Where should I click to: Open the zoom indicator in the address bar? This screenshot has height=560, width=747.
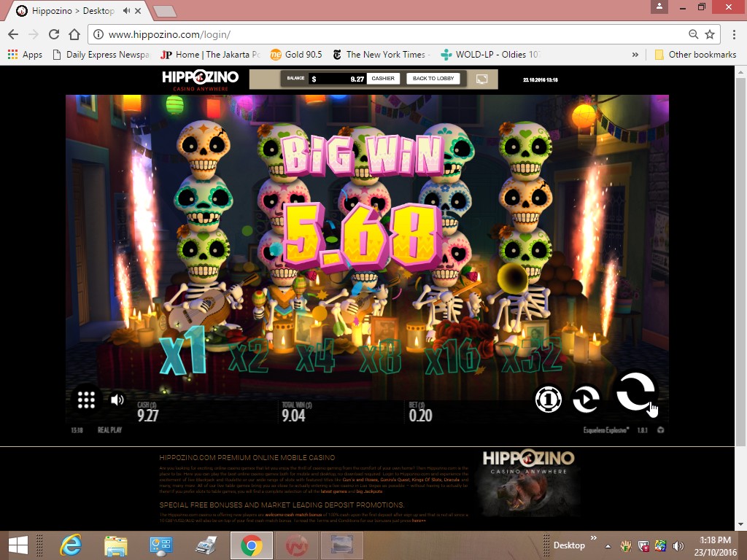coord(693,34)
